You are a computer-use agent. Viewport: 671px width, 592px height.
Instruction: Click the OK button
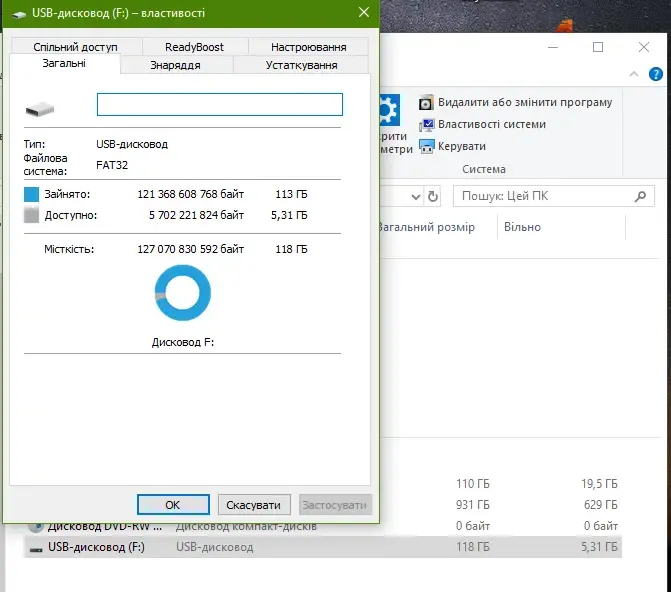point(173,505)
